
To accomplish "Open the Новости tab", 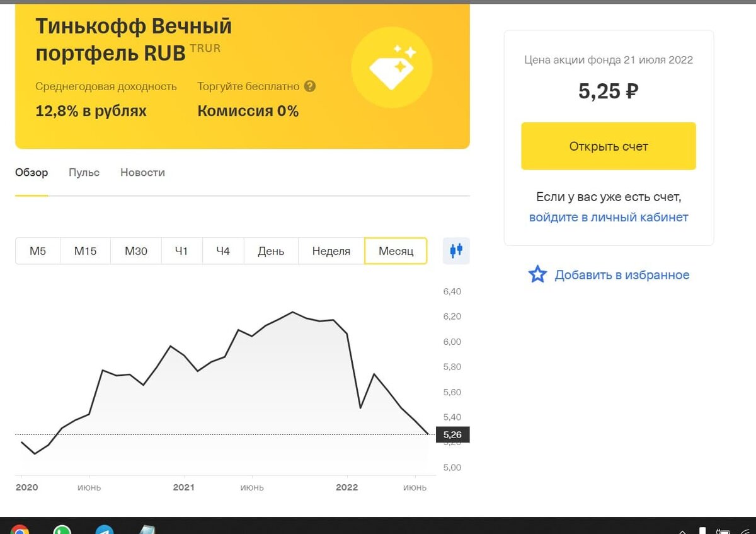I will pos(142,172).
